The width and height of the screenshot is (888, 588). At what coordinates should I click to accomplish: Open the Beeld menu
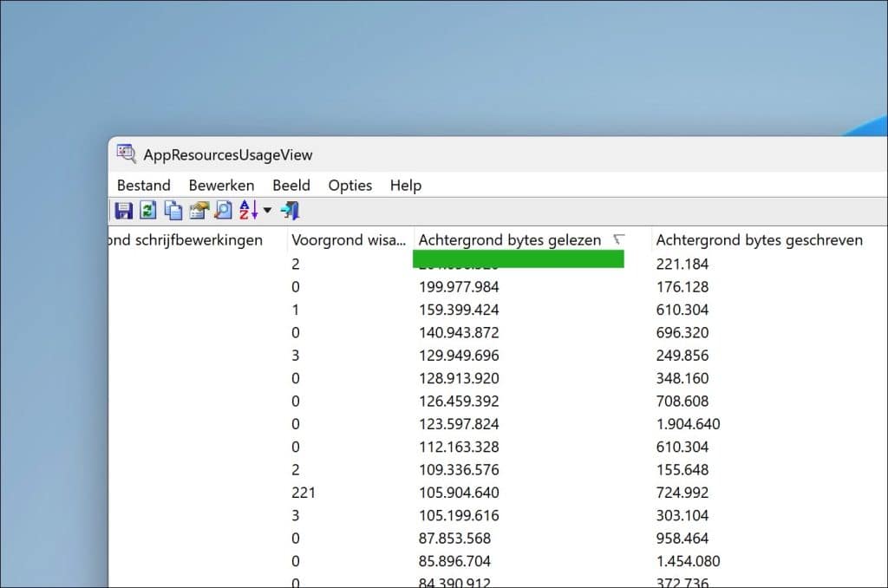291,186
